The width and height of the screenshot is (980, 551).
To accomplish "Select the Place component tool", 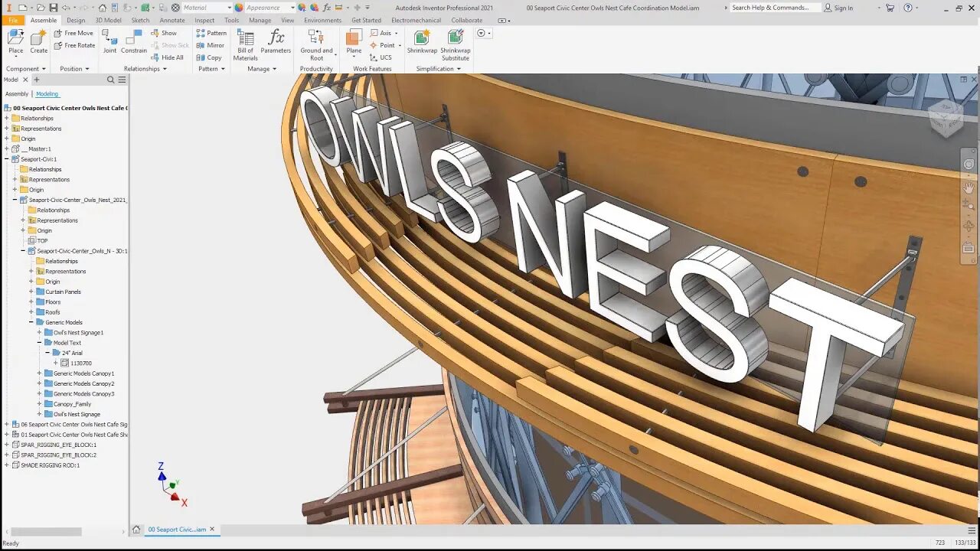I will [x=15, y=43].
